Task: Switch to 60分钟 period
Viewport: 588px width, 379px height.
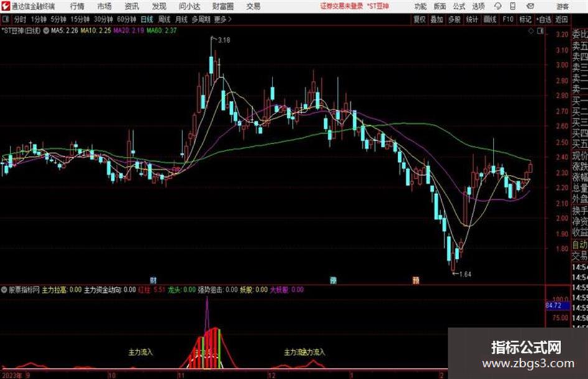Action: pyautogui.click(x=126, y=19)
